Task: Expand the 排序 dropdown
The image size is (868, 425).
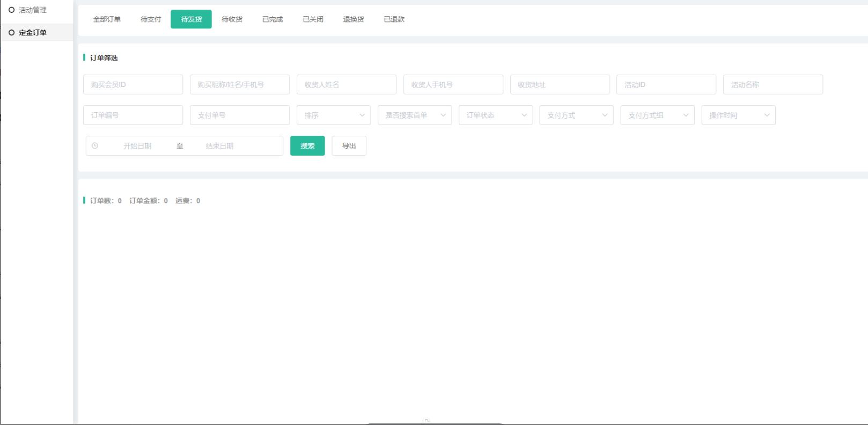Action: 333,115
